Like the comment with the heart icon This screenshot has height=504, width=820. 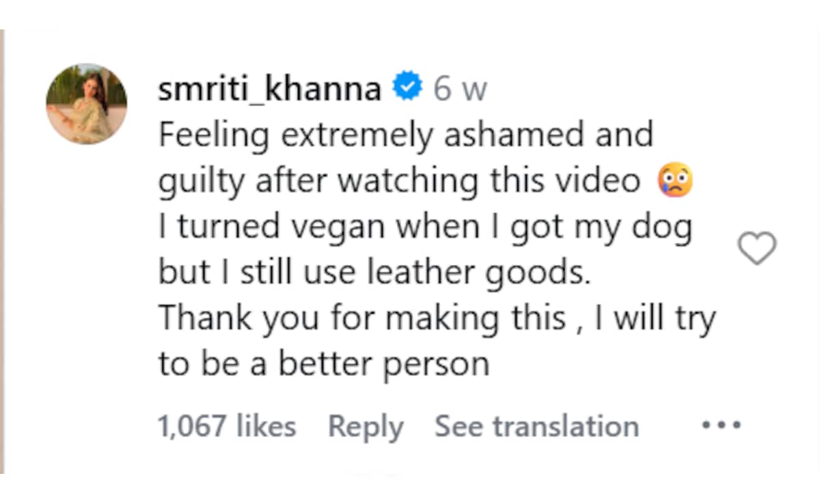coord(758,249)
